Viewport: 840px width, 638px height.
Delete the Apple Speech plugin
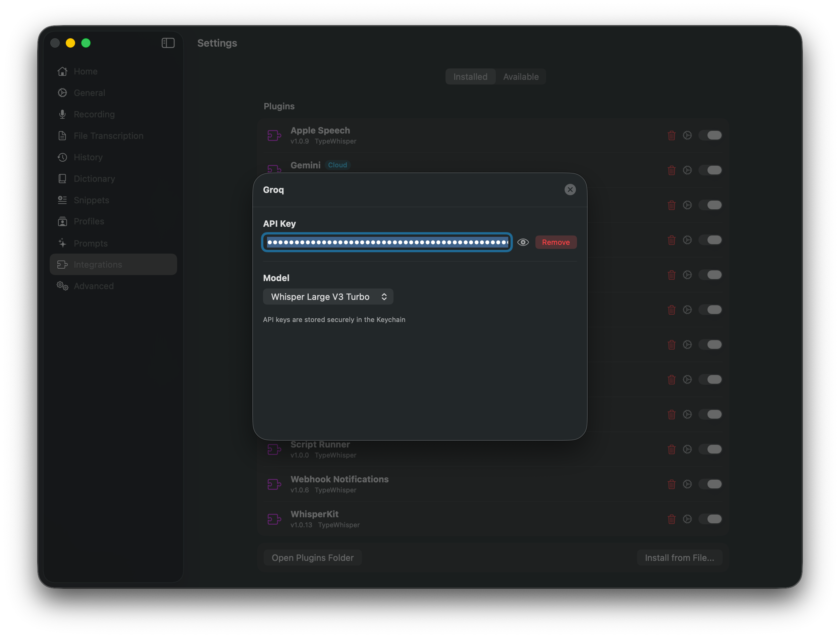click(x=671, y=135)
